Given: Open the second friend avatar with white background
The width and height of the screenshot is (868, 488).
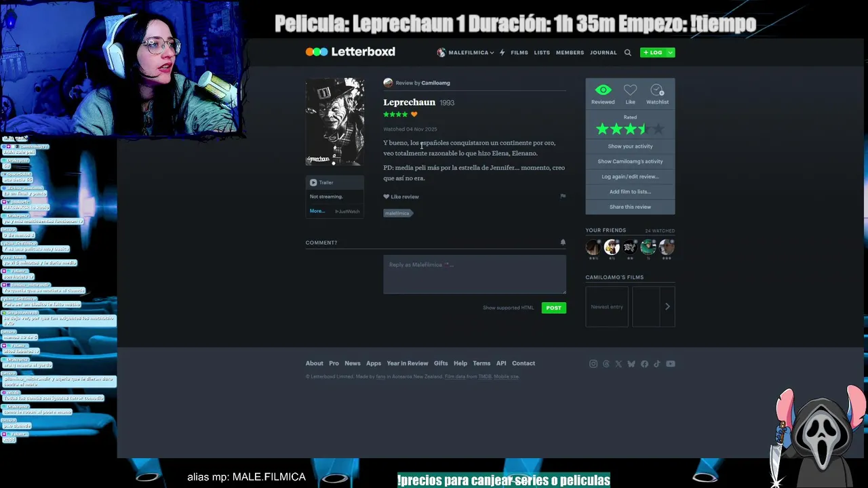Looking at the screenshot, I should pos(612,247).
